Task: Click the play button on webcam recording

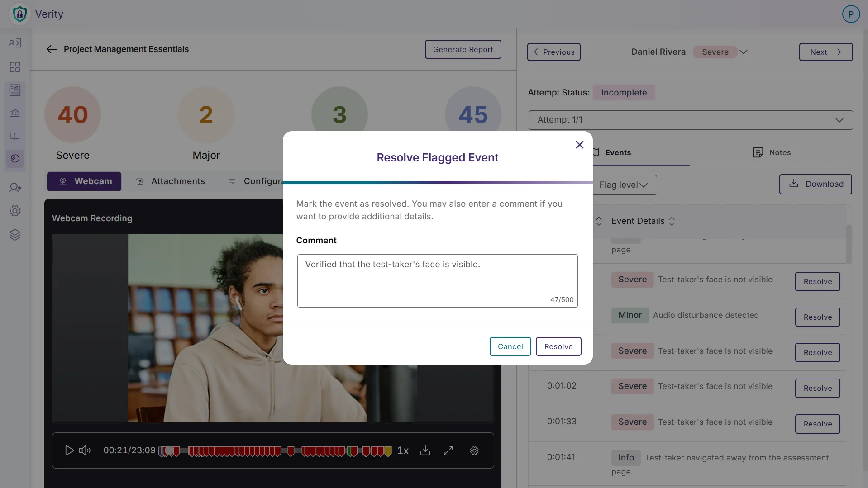Action: 69,450
